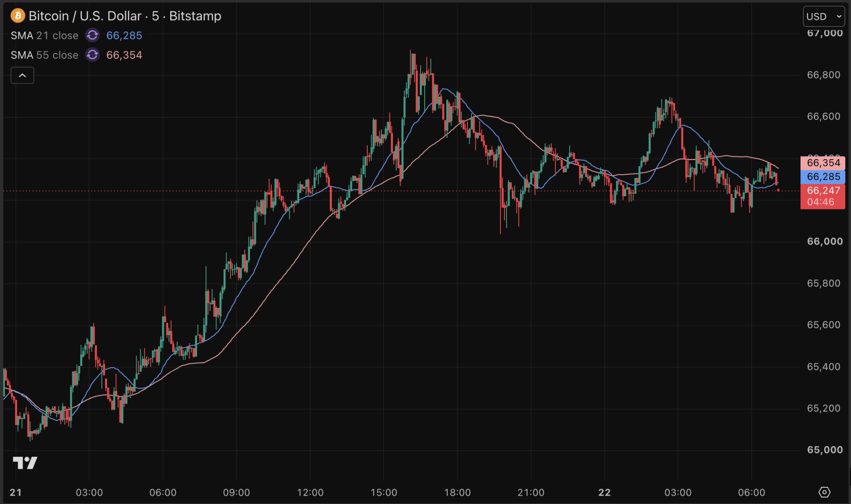Click the 66,800 price axis label
This screenshot has width=851, height=504.
pyautogui.click(x=824, y=75)
